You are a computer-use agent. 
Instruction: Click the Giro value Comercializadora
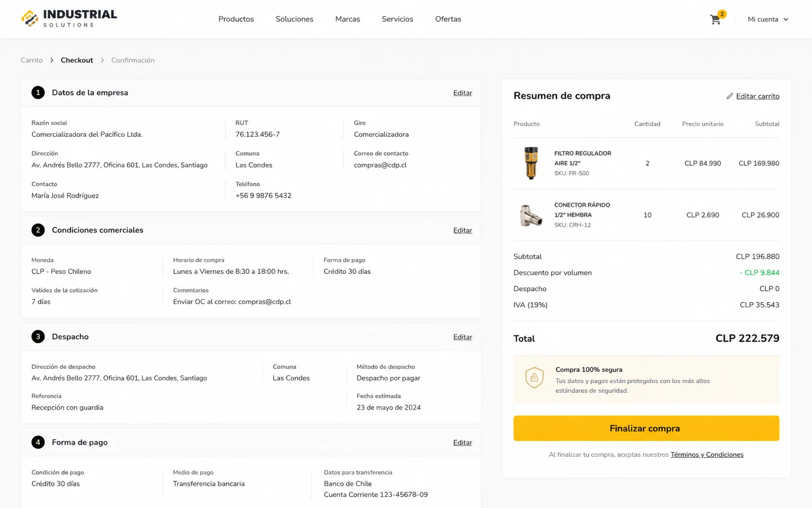pos(381,134)
